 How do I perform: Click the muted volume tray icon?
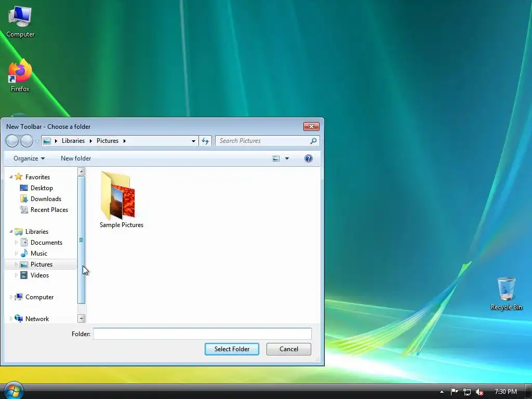tap(480, 392)
